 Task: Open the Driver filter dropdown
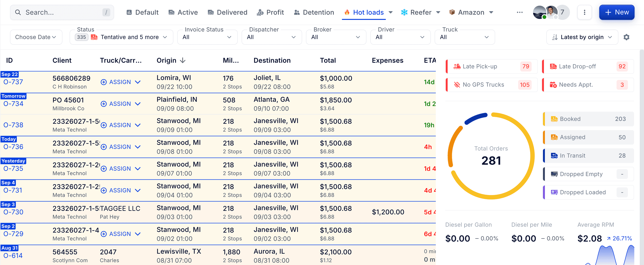pyautogui.click(x=400, y=37)
